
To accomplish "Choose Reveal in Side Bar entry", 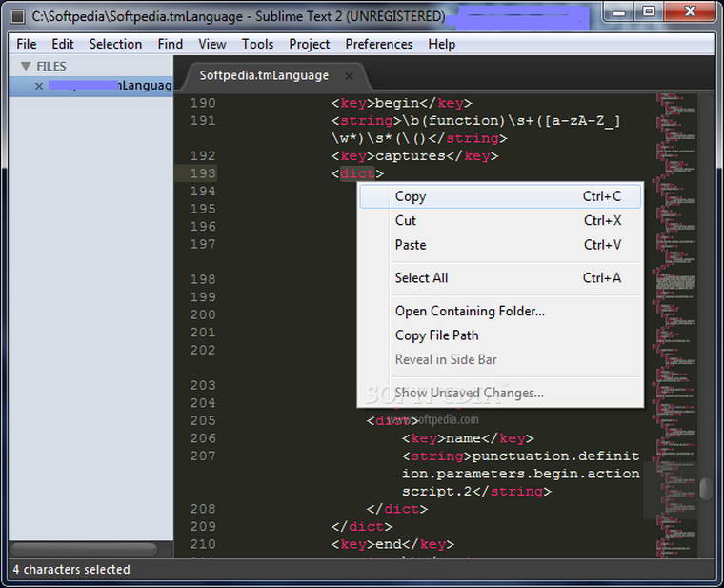I will coord(500,359).
